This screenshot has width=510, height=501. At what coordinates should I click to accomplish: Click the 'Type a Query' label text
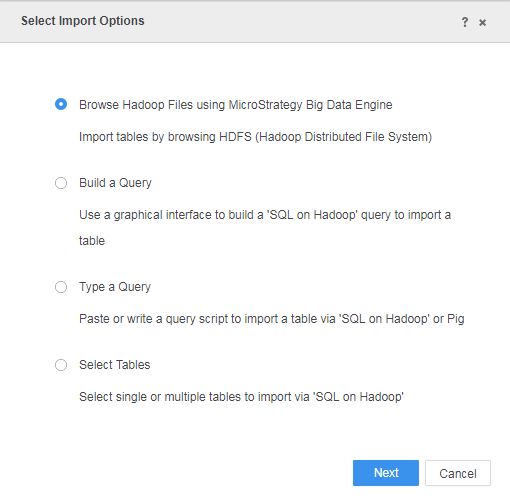115,287
